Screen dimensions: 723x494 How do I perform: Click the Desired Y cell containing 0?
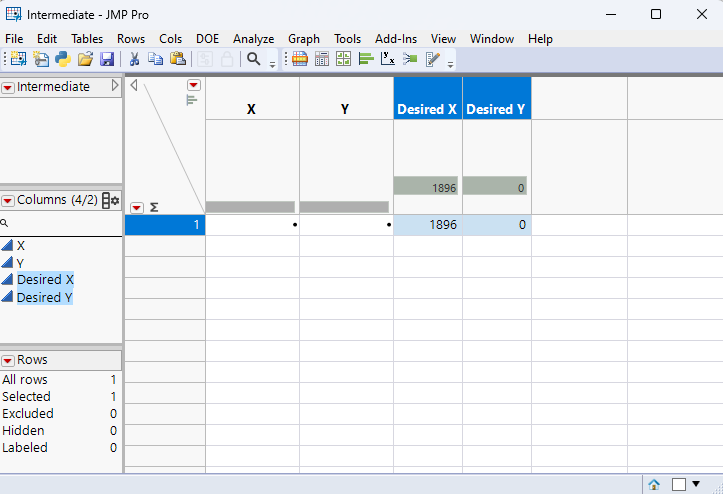click(497, 225)
